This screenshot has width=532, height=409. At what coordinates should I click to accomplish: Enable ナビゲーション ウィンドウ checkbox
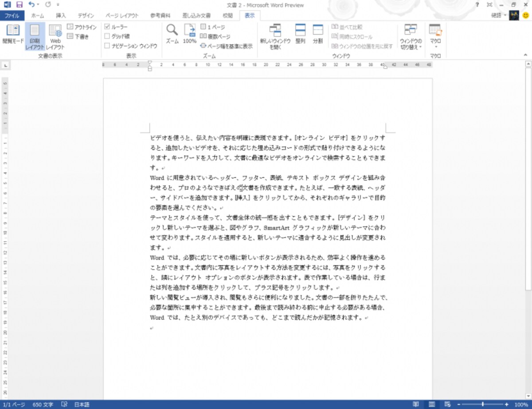107,46
